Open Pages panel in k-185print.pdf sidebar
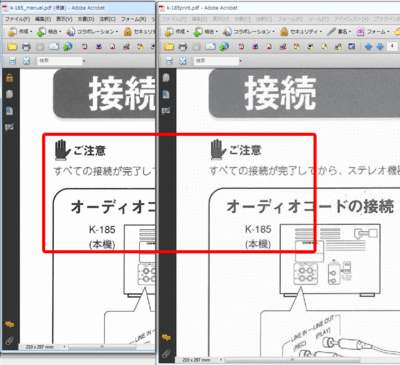400x365 pixels. [x=166, y=78]
